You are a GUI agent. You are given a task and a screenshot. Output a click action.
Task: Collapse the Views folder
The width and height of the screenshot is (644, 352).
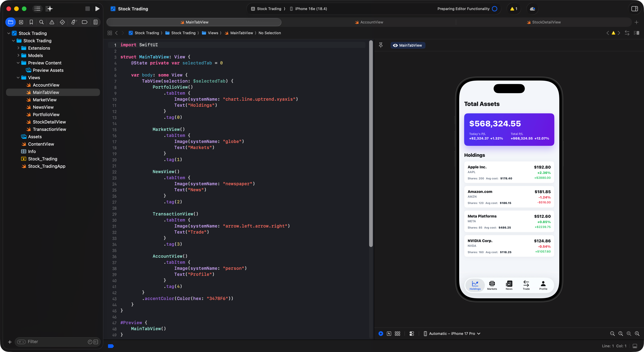18,78
